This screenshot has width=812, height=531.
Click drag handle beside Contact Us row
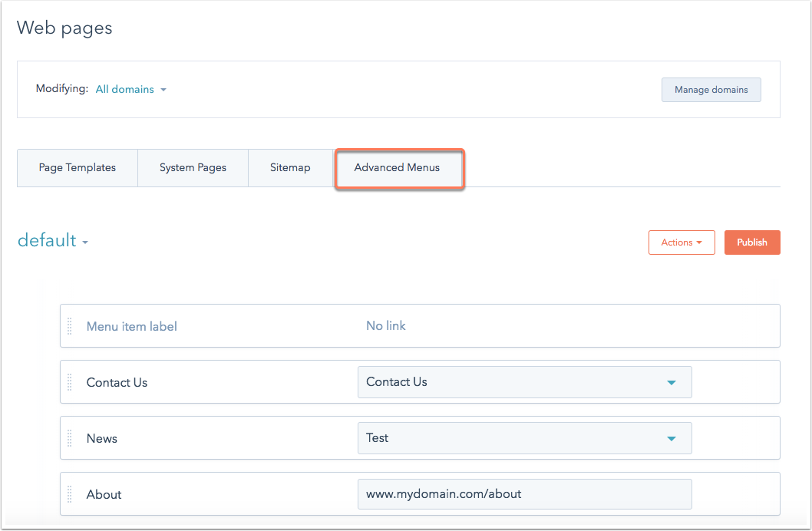pyautogui.click(x=70, y=382)
